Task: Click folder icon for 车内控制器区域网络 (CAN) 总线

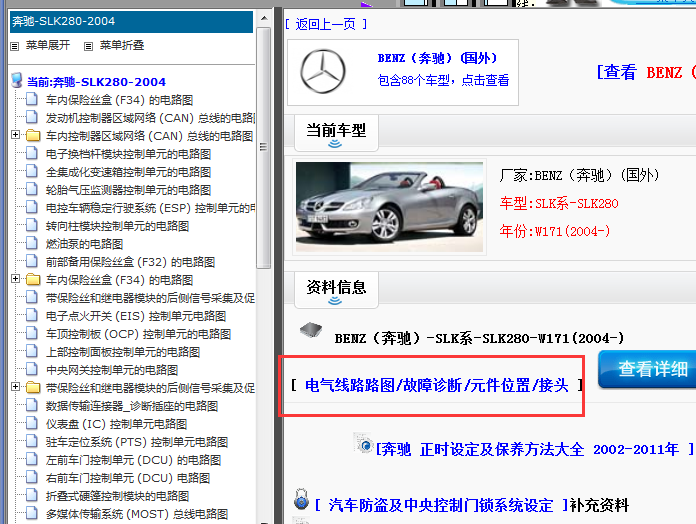Action: (x=33, y=135)
